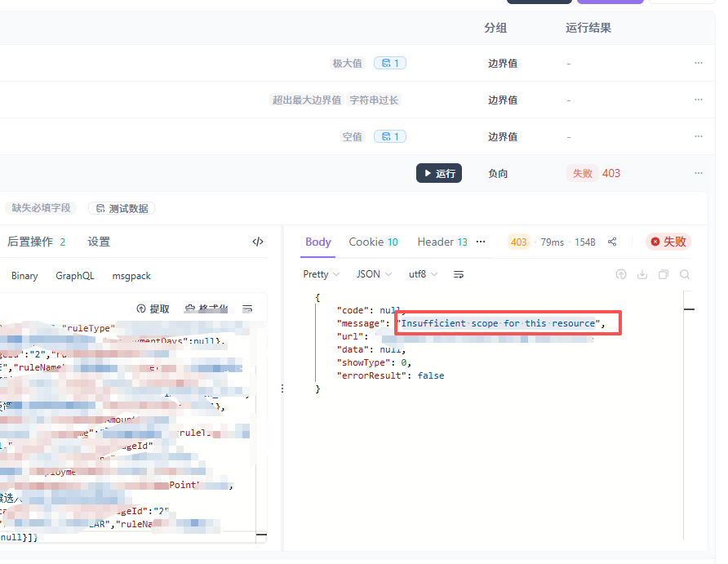The image size is (728, 564).
Task: Click the upload response icon
Action: pyautogui.click(x=621, y=274)
